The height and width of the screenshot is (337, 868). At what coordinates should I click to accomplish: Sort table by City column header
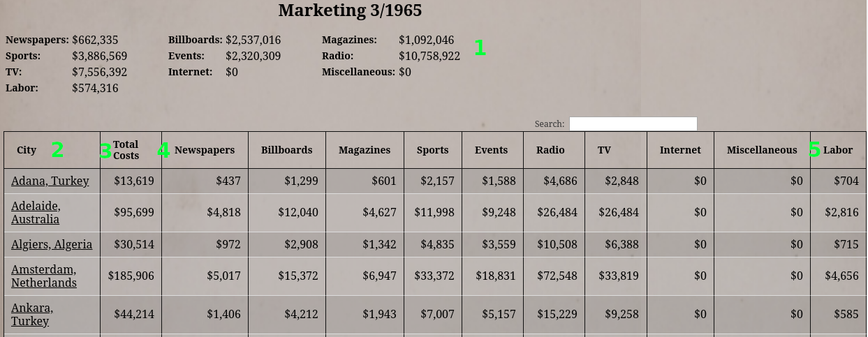point(27,150)
